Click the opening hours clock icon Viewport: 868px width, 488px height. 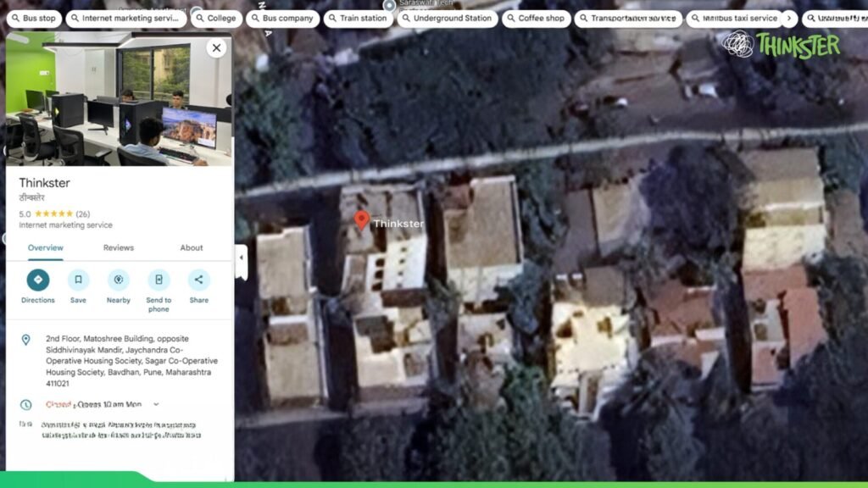(x=26, y=405)
